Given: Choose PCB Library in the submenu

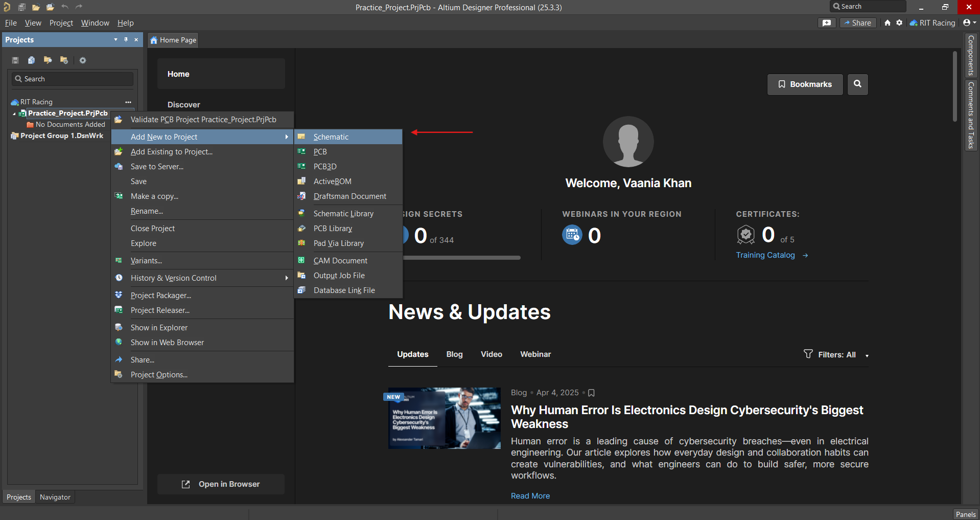Looking at the screenshot, I should pyautogui.click(x=348, y=229).
